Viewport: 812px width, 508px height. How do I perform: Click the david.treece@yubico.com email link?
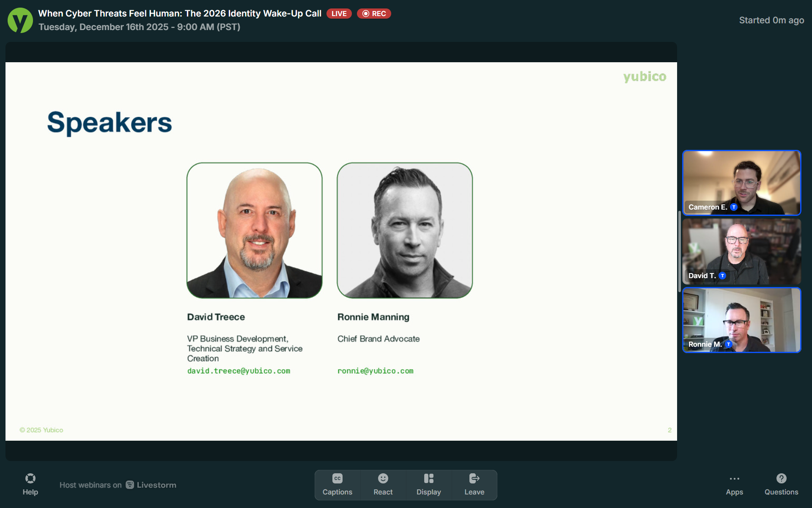click(239, 370)
